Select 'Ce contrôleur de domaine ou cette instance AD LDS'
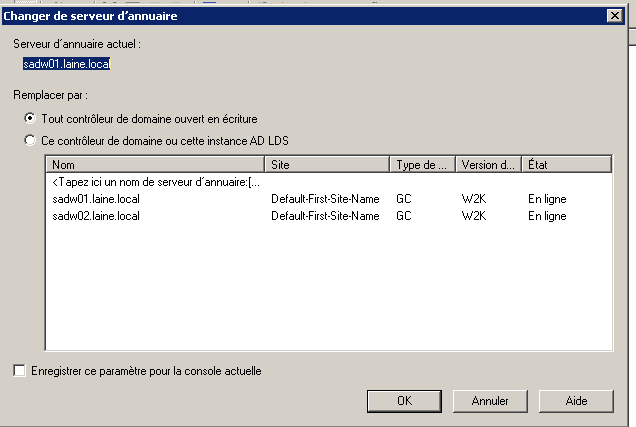The width and height of the screenshot is (636, 427). [30, 140]
